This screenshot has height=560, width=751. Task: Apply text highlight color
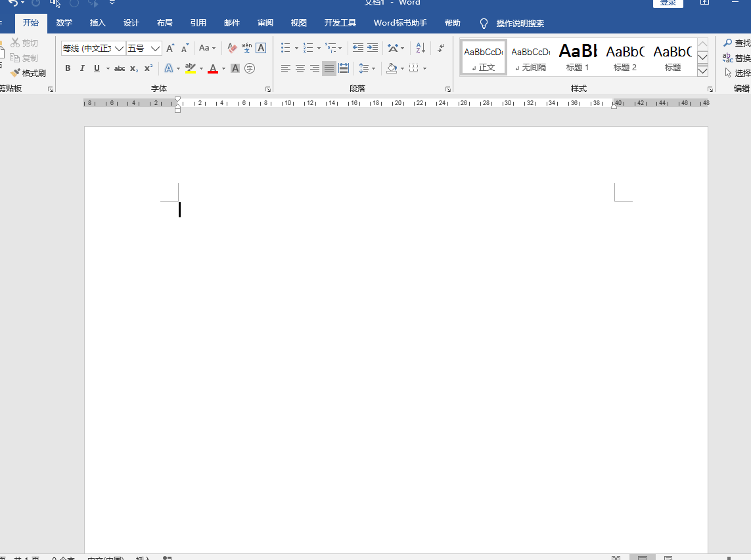190,68
